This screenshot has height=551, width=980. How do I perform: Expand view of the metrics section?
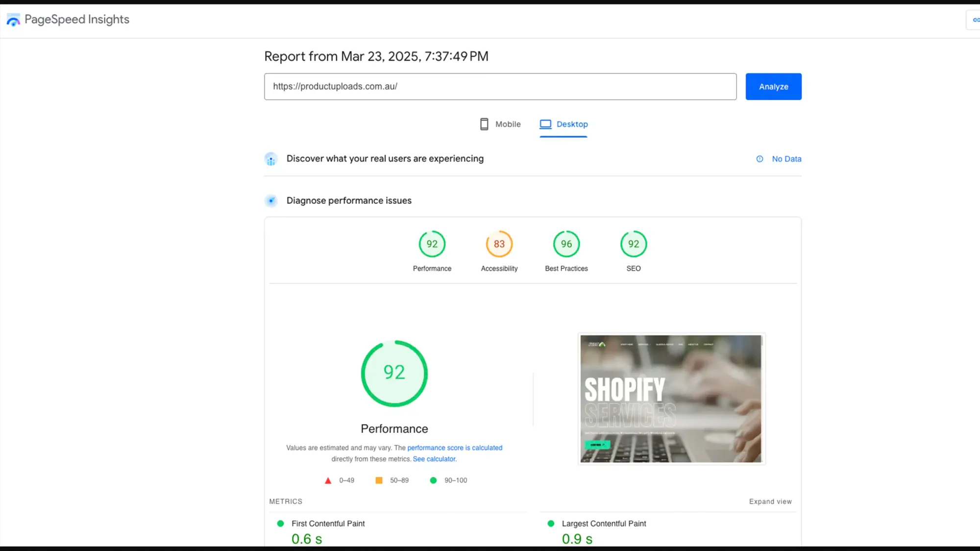770,501
